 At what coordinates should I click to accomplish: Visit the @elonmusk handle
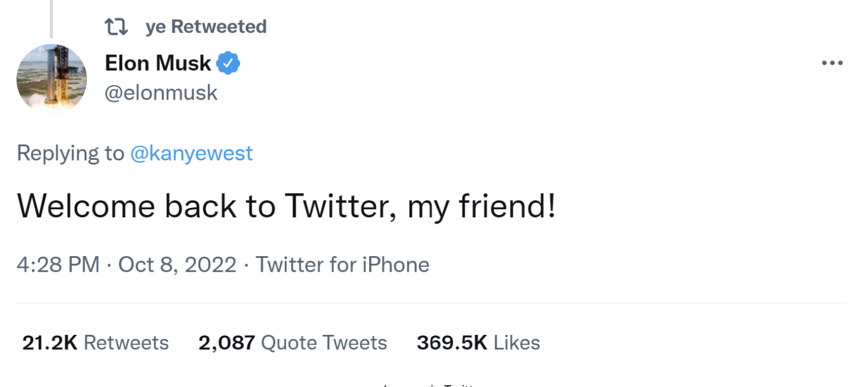(x=161, y=93)
